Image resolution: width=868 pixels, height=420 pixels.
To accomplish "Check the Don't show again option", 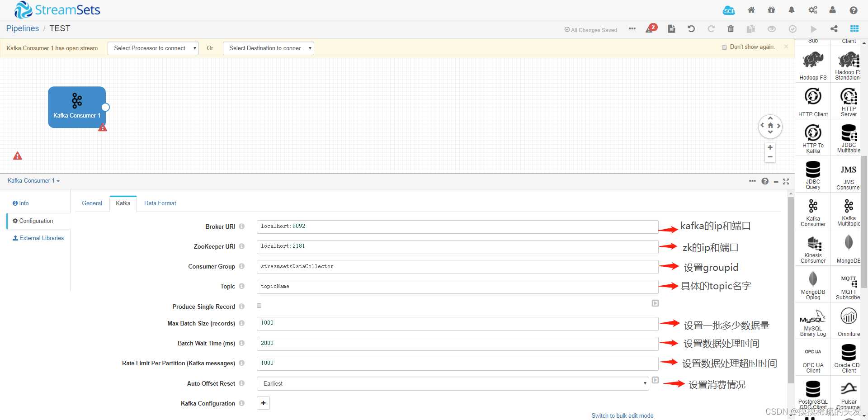I will tap(724, 47).
